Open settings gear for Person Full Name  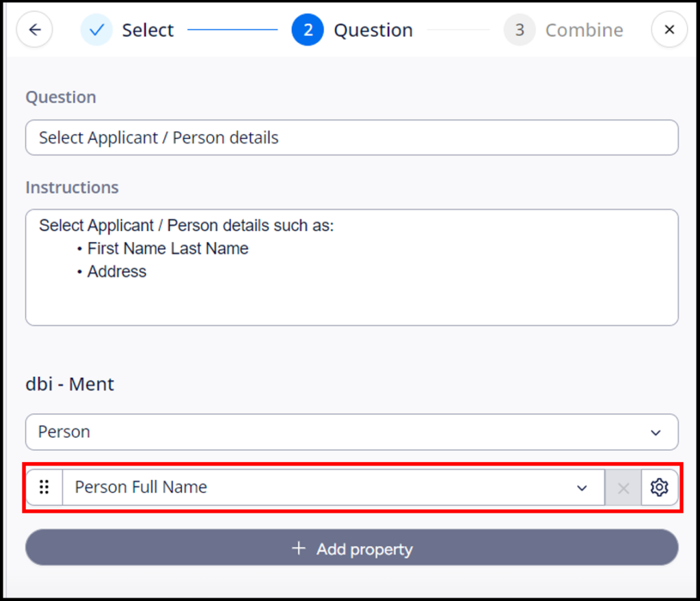(x=660, y=487)
